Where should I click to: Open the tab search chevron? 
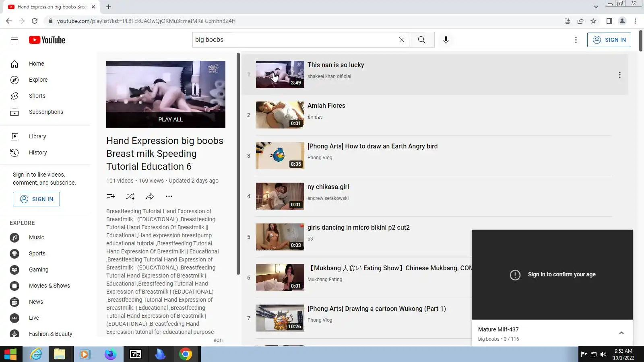(x=596, y=7)
